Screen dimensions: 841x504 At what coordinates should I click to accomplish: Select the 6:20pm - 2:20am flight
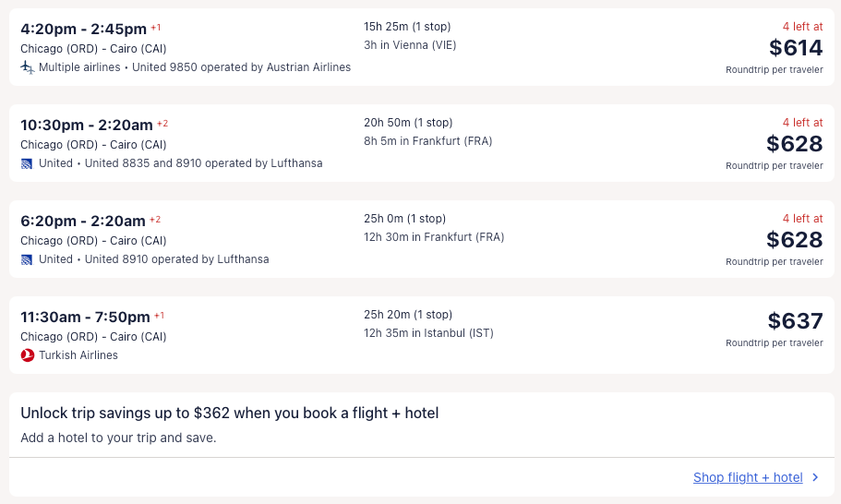[x=83, y=221]
